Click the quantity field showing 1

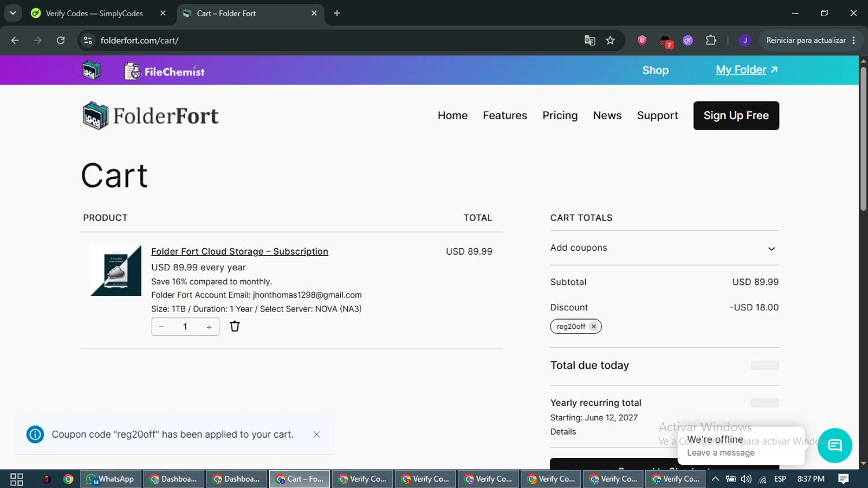[x=185, y=327]
